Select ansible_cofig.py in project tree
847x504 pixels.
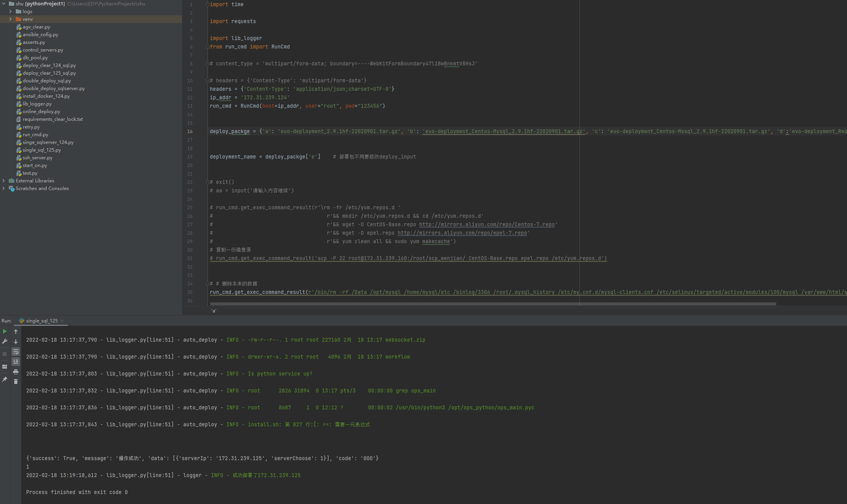[x=40, y=35]
